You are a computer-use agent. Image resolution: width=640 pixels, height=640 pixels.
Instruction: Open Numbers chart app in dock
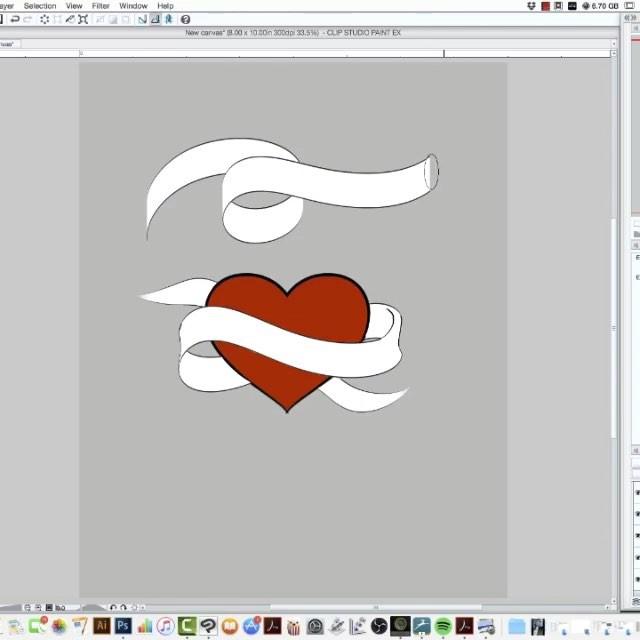(x=144, y=626)
